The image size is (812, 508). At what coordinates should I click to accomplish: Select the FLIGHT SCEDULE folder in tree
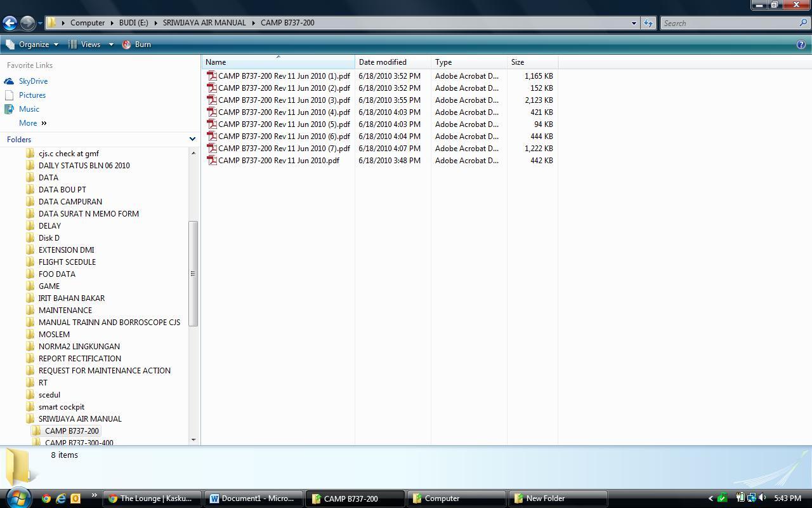point(67,262)
